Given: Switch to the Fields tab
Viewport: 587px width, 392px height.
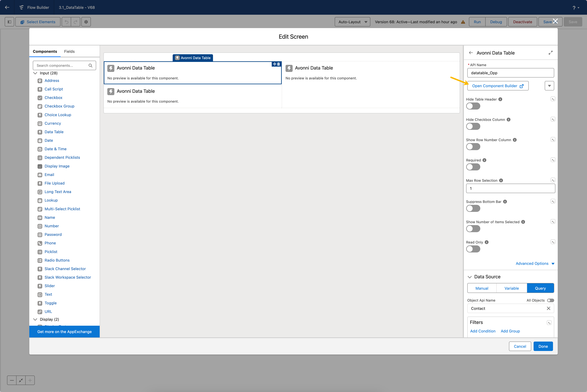Looking at the screenshot, I should click(x=69, y=51).
